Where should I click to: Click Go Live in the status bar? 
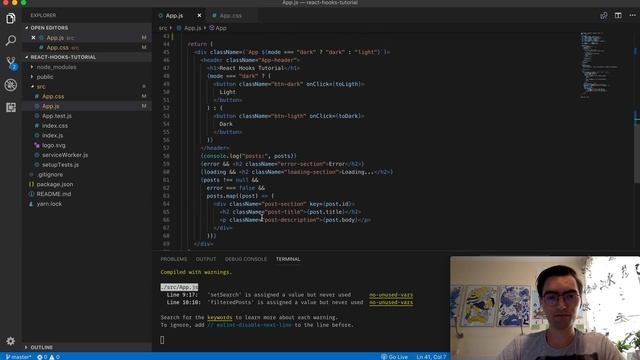394,357
